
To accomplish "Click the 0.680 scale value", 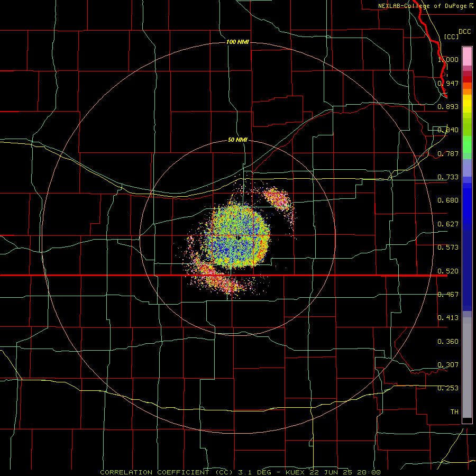I will click(x=448, y=200).
